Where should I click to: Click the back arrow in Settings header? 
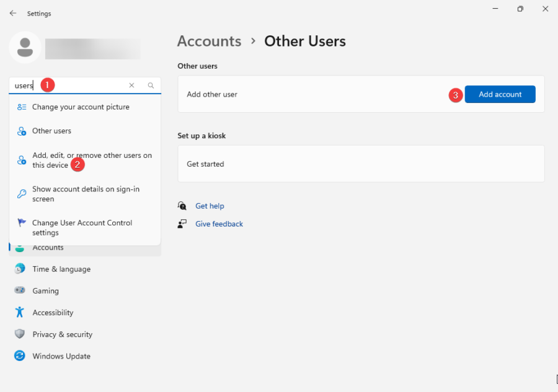(13, 13)
